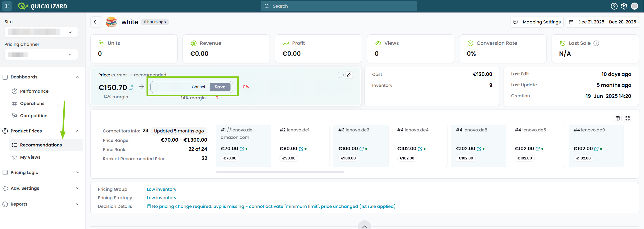Click the amazon.com competitor name

click(x=235, y=137)
